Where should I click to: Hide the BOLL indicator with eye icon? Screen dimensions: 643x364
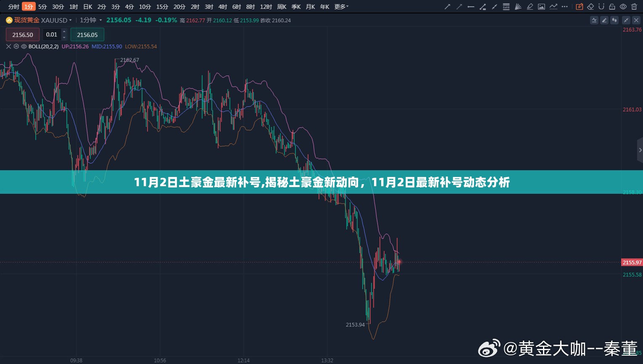click(x=24, y=47)
